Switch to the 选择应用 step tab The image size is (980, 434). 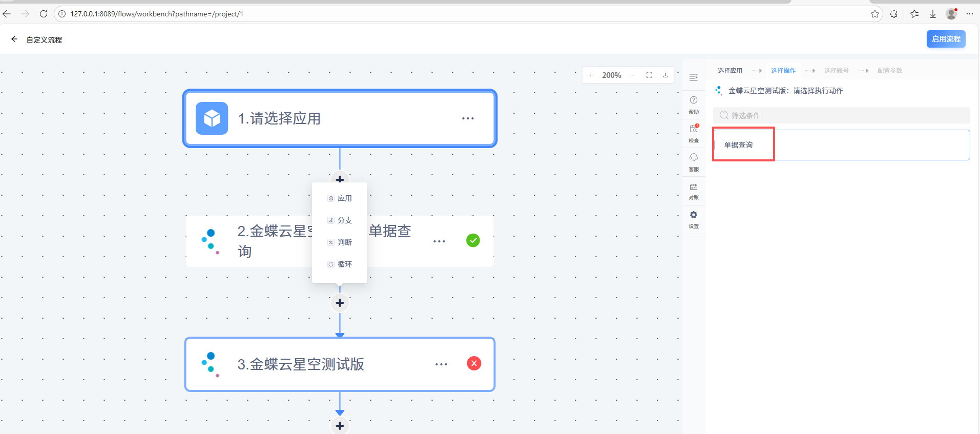tap(729, 71)
